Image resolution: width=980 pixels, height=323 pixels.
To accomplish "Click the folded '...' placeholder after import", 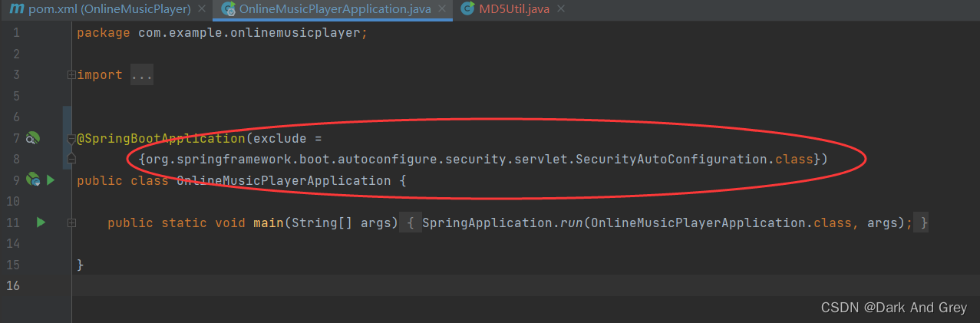I will coord(141,75).
